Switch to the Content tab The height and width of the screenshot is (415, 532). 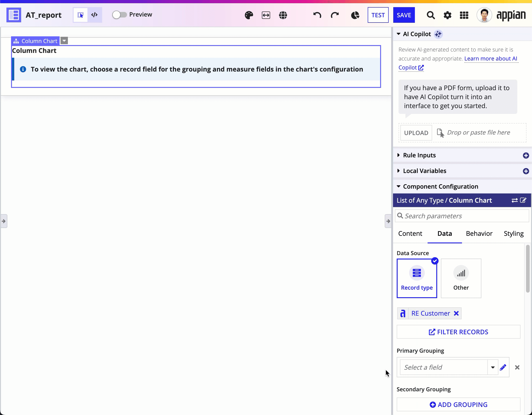point(410,233)
